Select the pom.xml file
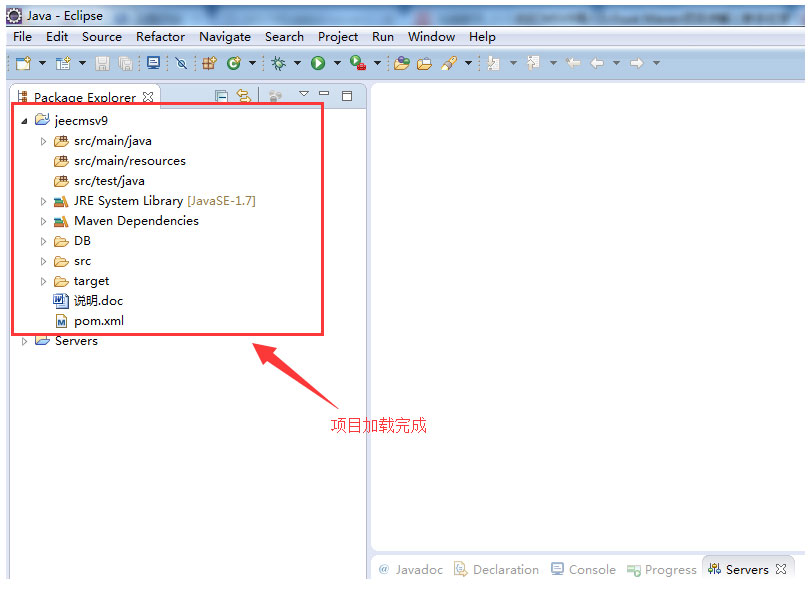Viewport: 812px width, 600px height. pos(98,321)
